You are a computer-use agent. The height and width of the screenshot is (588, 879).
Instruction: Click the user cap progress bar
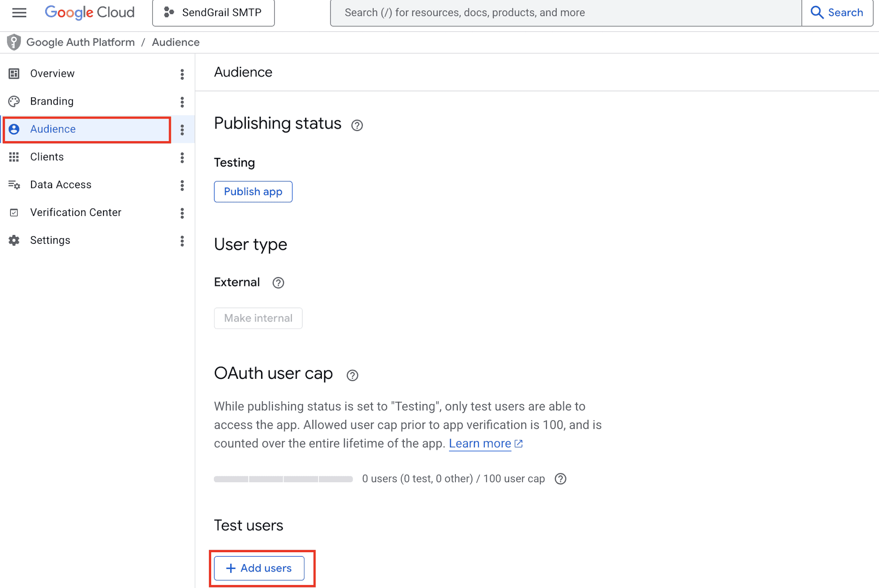283,479
